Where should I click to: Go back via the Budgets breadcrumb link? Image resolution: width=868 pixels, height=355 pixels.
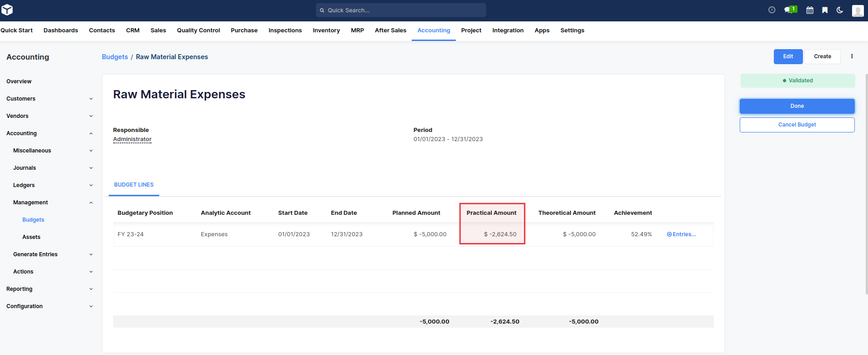(x=115, y=57)
